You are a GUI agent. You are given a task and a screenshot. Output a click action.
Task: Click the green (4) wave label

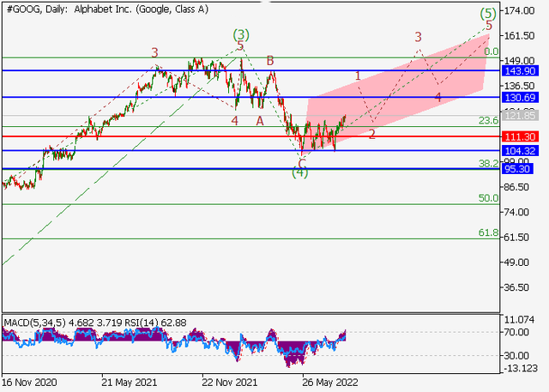coord(299,172)
